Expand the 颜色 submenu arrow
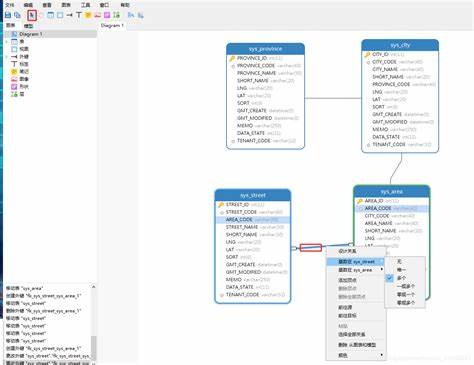The height and width of the screenshot is (365, 474). tap(382, 355)
